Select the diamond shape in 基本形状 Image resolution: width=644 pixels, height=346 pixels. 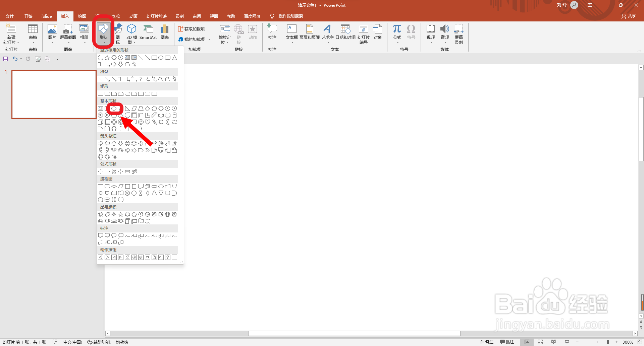pyautogui.click(x=148, y=109)
